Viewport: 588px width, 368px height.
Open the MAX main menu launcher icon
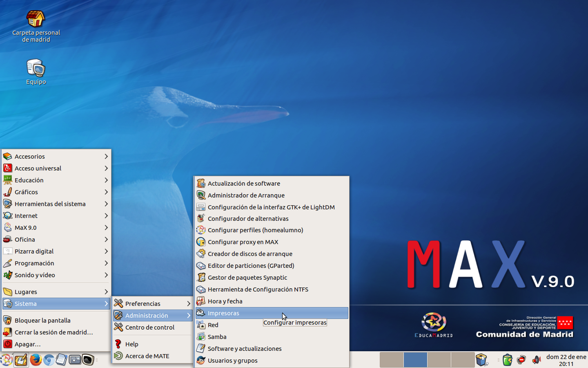pos(7,360)
